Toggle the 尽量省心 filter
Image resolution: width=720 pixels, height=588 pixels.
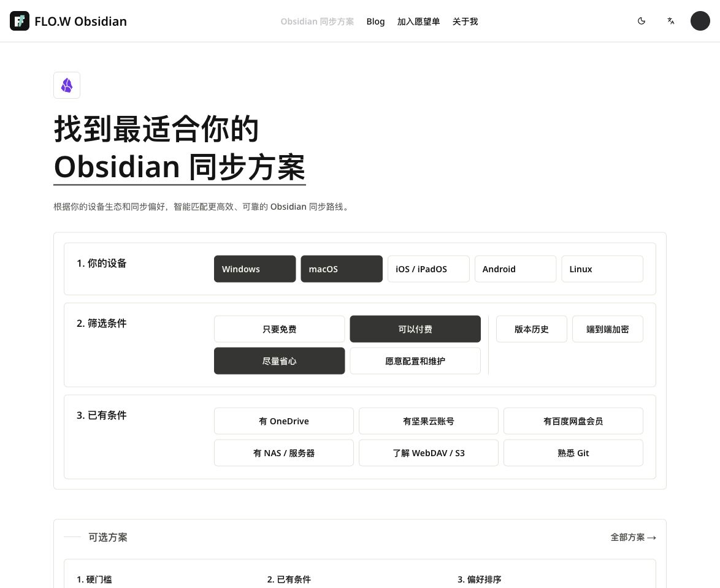(279, 361)
